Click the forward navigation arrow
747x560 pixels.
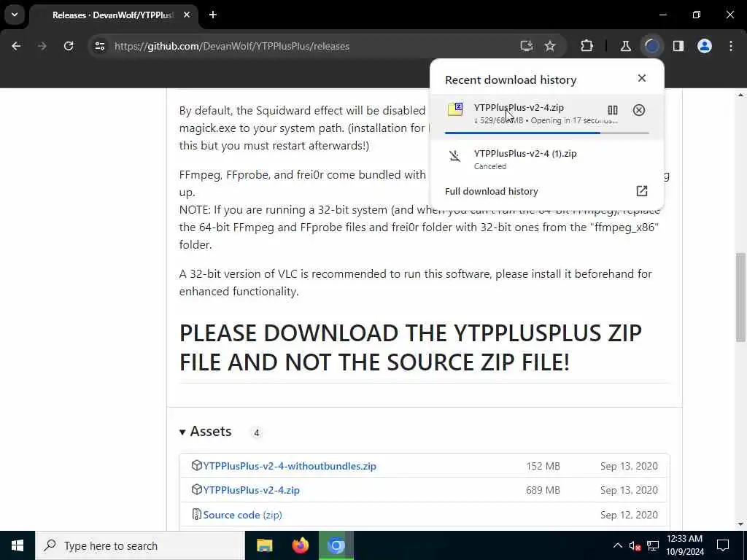(x=42, y=46)
